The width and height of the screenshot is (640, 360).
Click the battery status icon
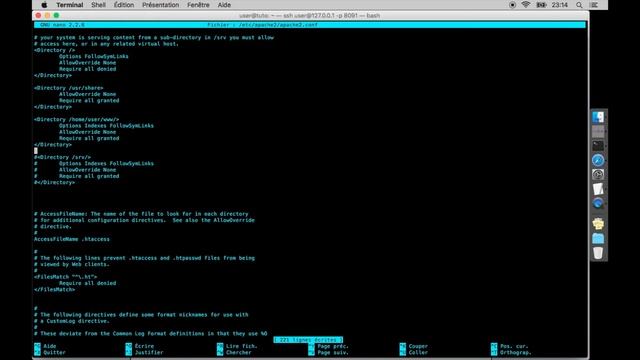(x=541, y=5)
